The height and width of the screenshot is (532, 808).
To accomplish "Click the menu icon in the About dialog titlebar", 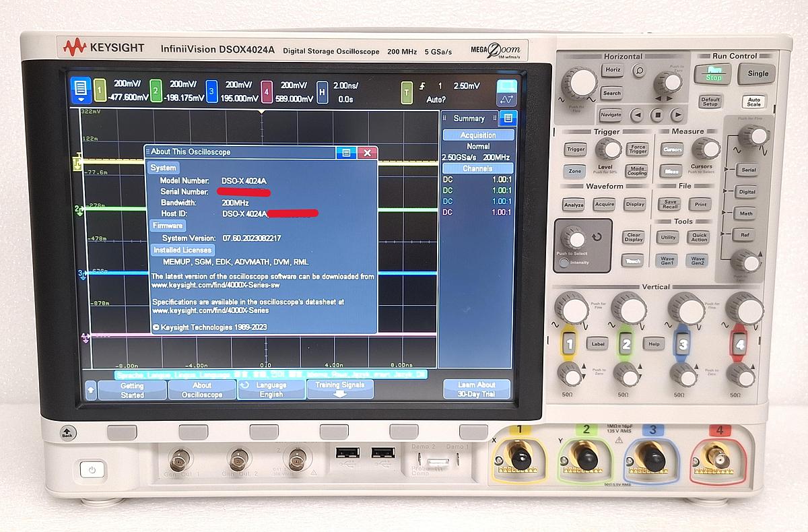I will (x=346, y=153).
